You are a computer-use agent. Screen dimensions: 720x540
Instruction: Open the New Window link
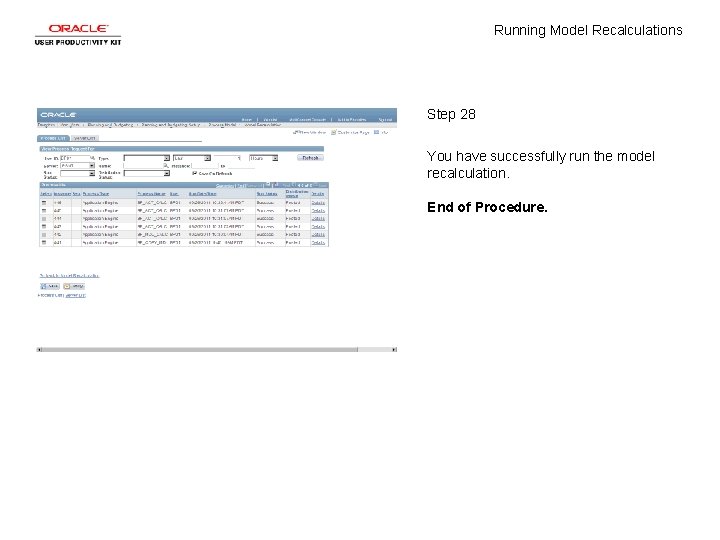310,132
